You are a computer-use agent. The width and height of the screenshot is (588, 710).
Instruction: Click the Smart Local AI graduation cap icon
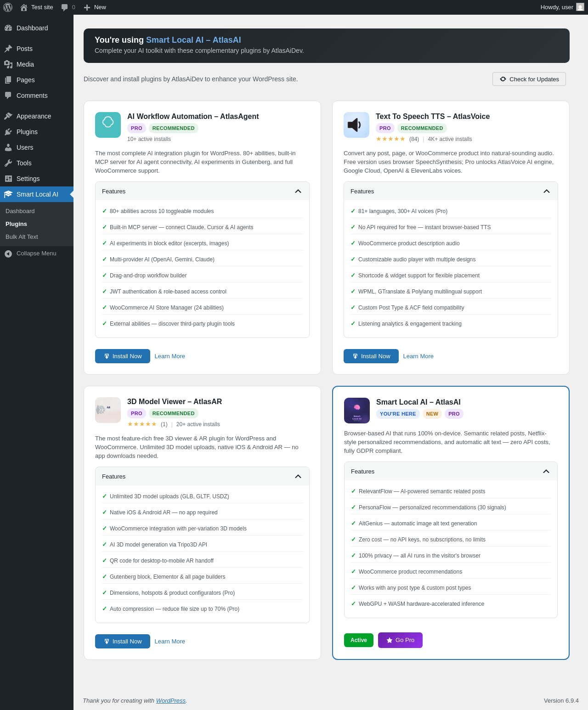(x=8, y=194)
